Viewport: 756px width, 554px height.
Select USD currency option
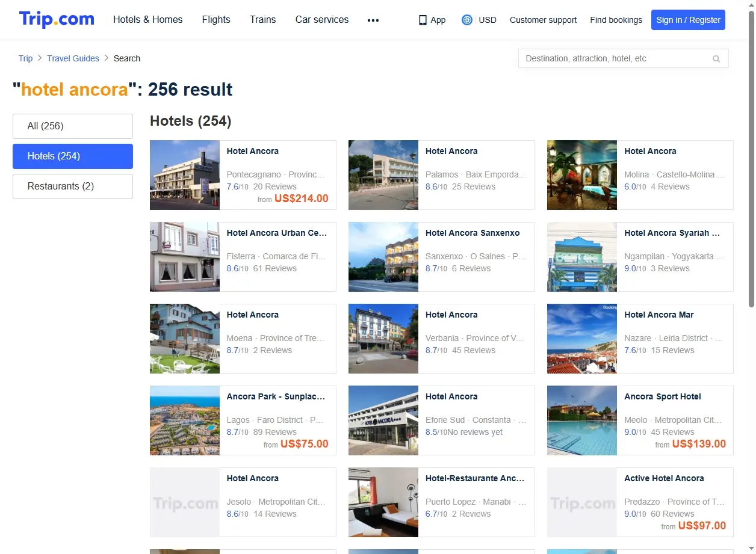point(488,20)
